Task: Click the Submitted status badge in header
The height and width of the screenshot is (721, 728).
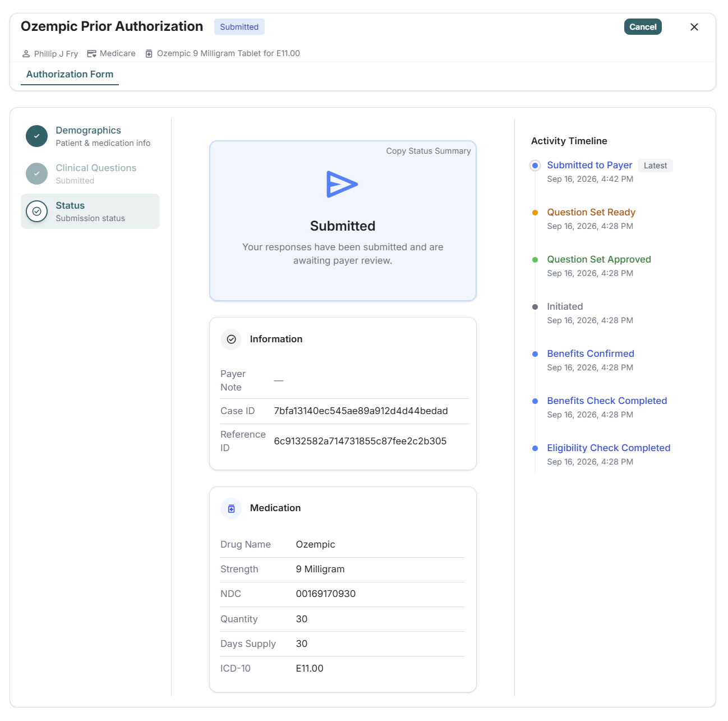Action: pyautogui.click(x=239, y=27)
